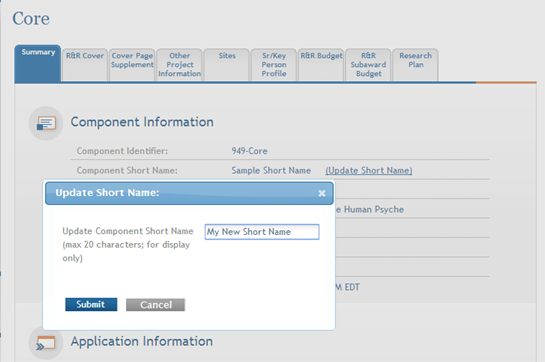Click the Update Short Name link
This screenshot has height=362, width=545.
(369, 170)
